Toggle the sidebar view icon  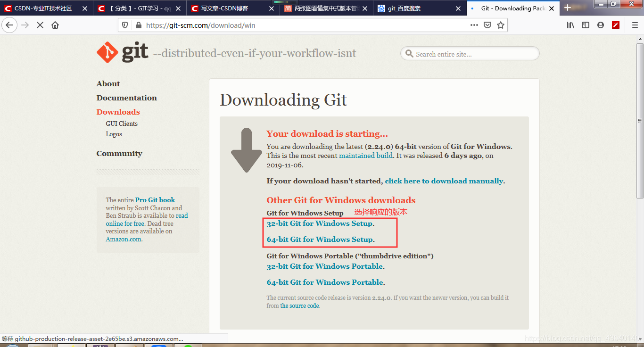(586, 25)
